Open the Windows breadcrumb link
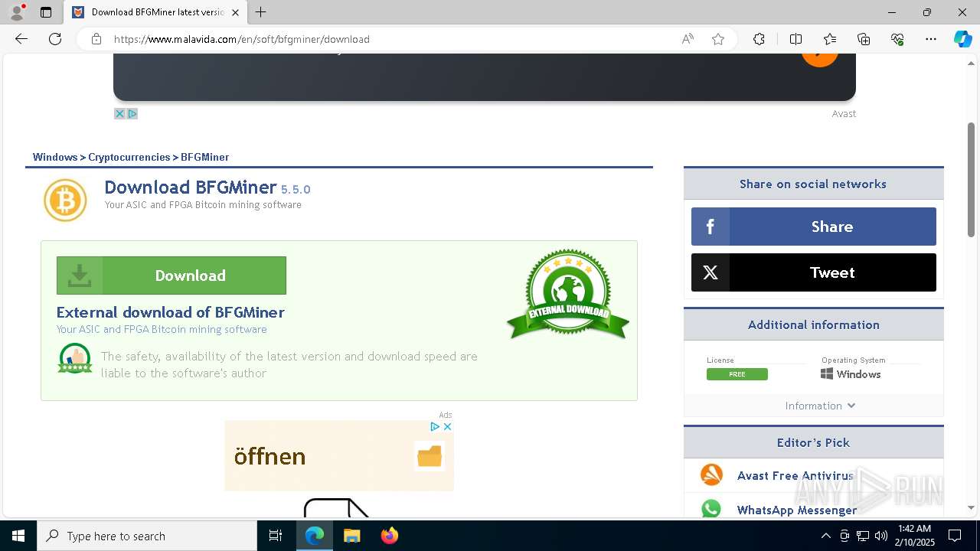This screenshot has height=551, width=980. 55,157
